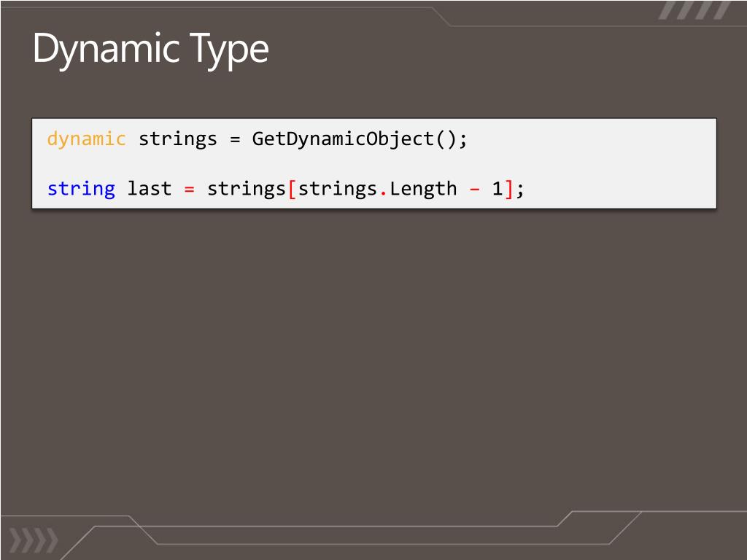Click the orange "dynamic" keyword
Screen dimensions: 747x560
(x=86, y=139)
